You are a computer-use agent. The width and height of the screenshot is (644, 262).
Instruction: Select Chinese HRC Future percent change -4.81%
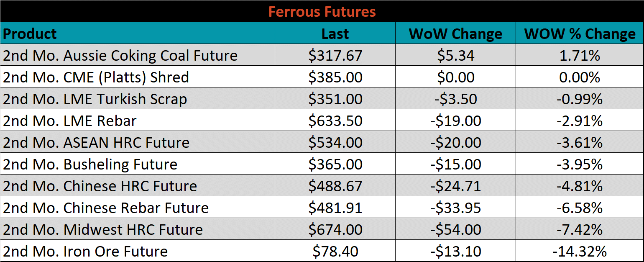click(x=580, y=186)
